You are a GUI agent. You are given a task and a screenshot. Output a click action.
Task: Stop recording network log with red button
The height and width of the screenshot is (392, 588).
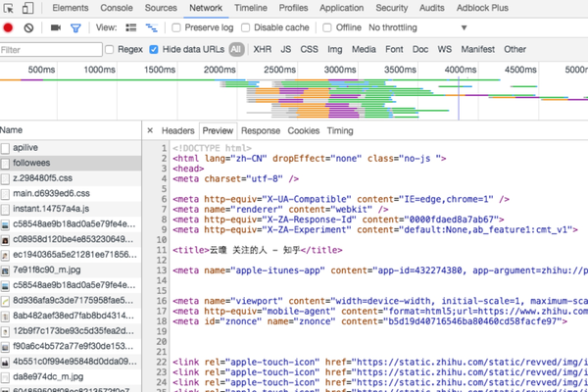point(9,28)
